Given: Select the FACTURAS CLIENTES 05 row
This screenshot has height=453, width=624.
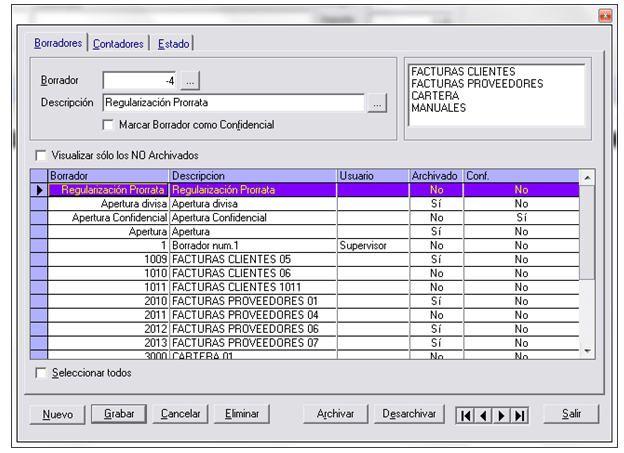Looking at the screenshot, I should click(x=314, y=260).
